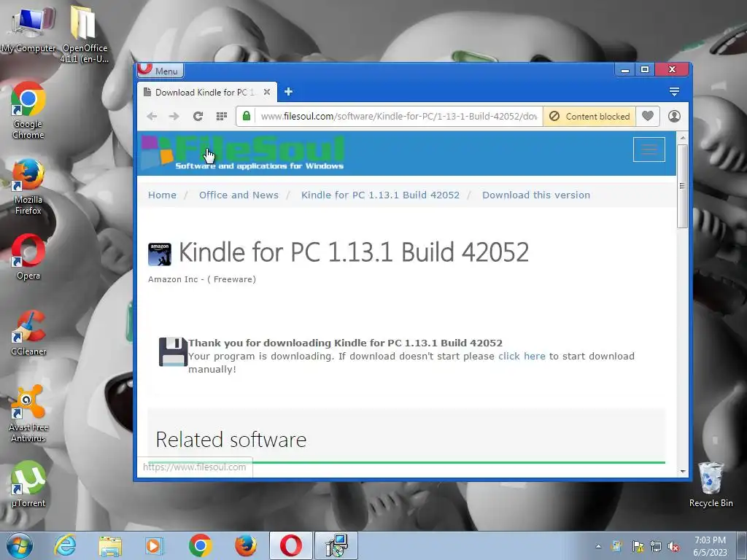Image resolution: width=747 pixels, height=560 pixels.
Task: Switch to Opera in the taskbar
Action: click(291, 545)
